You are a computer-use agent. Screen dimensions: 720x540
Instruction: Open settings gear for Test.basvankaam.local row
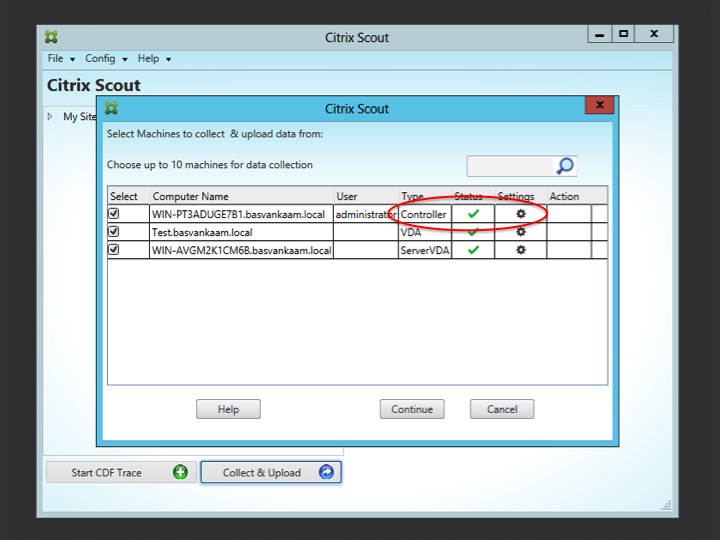coord(521,232)
